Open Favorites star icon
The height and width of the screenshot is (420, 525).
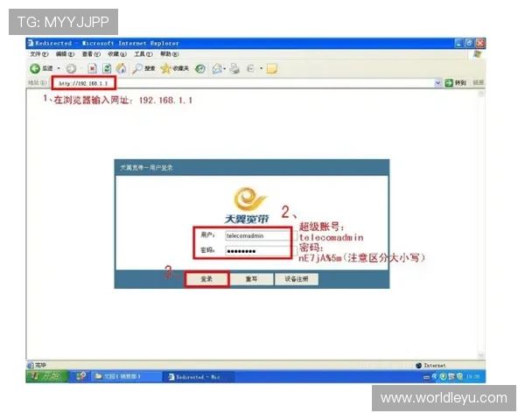pos(174,68)
